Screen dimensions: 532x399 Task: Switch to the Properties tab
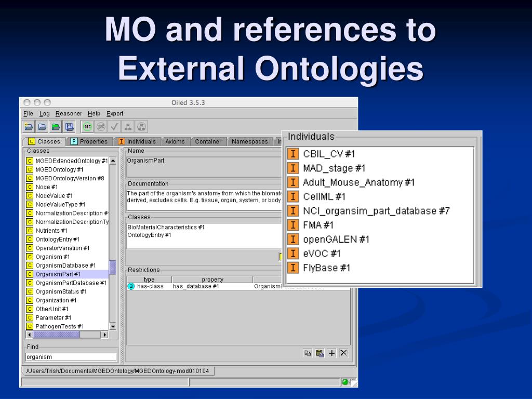point(89,141)
